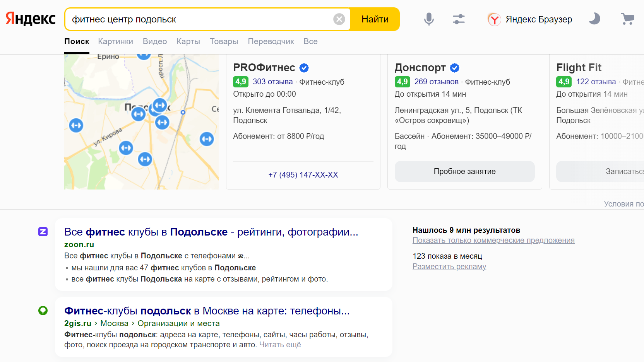
Task: Clear the search query with the X icon
Action: click(x=339, y=19)
